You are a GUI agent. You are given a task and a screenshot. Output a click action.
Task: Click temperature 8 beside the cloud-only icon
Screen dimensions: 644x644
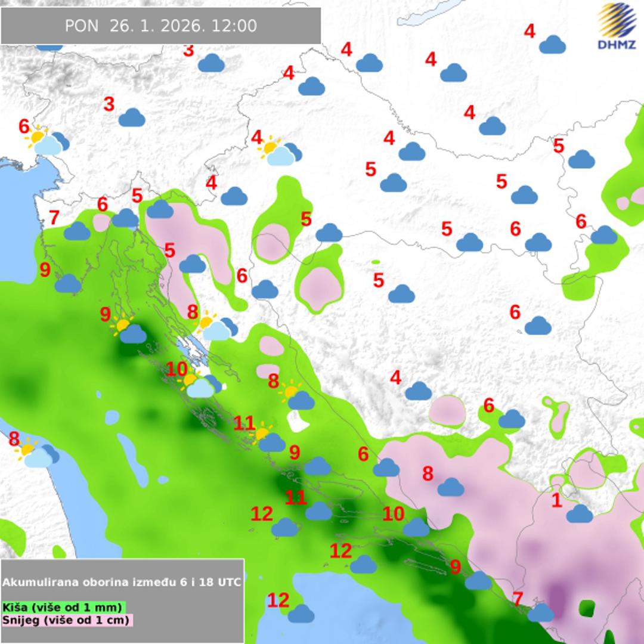point(428,474)
